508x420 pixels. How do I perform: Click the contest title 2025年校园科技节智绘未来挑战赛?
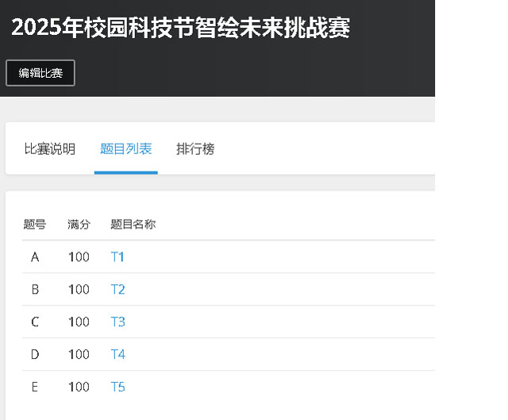(180, 28)
